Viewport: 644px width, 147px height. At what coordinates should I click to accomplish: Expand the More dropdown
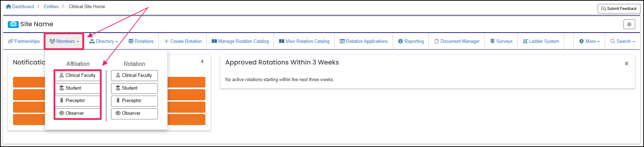pyautogui.click(x=589, y=41)
